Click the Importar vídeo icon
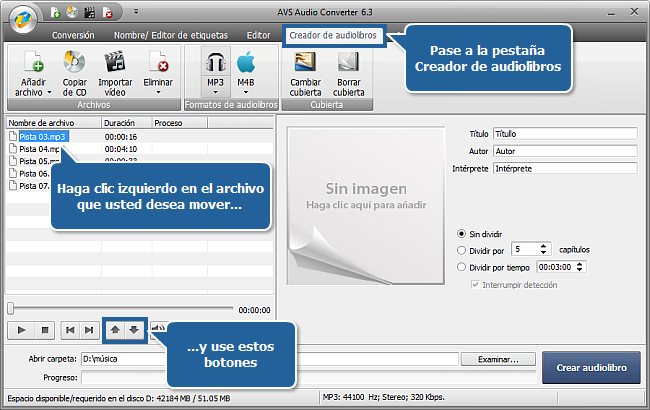 click(115, 63)
